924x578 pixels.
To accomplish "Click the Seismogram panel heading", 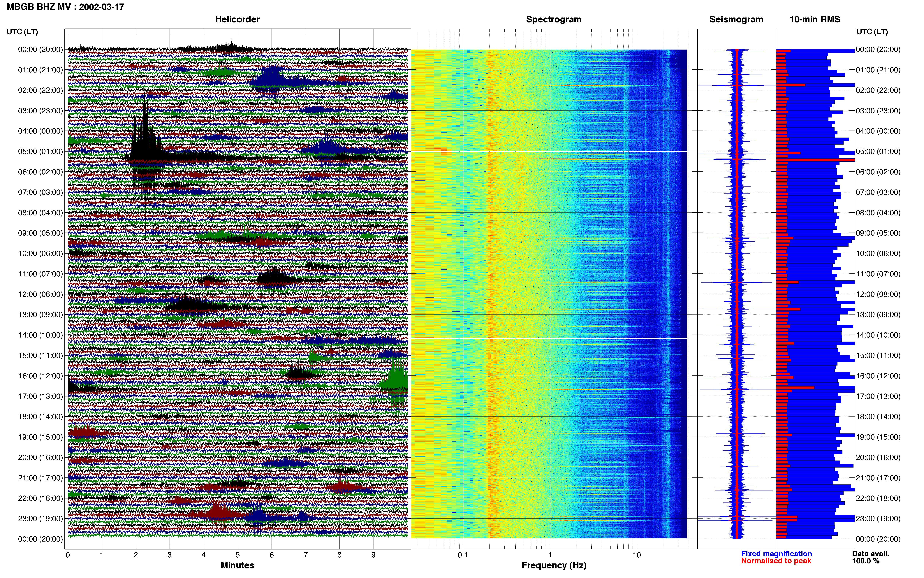I will 736,20.
